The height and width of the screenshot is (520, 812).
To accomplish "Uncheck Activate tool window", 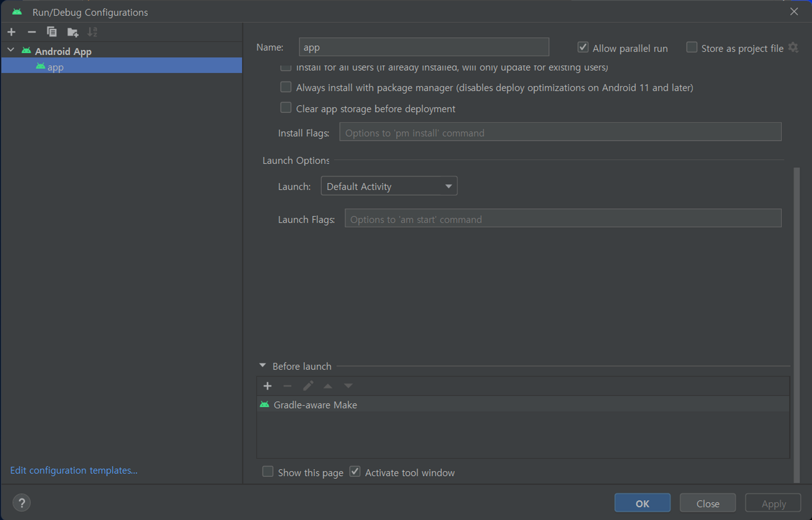I will point(355,472).
